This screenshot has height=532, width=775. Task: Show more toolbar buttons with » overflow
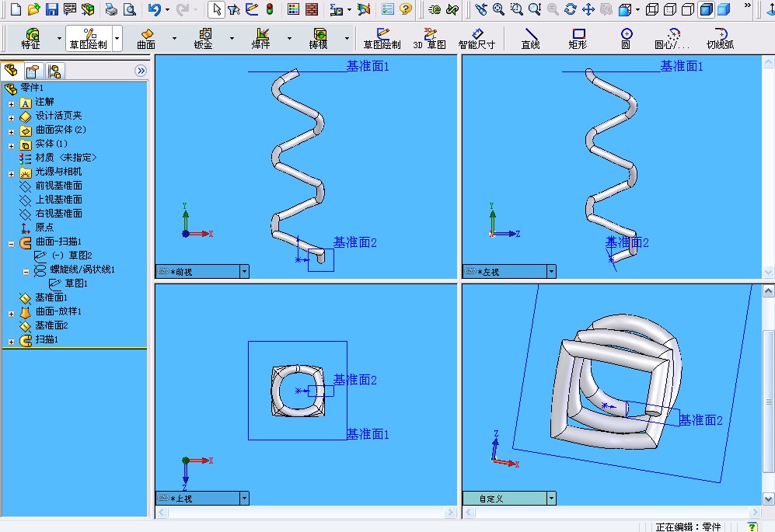coord(747,5)
